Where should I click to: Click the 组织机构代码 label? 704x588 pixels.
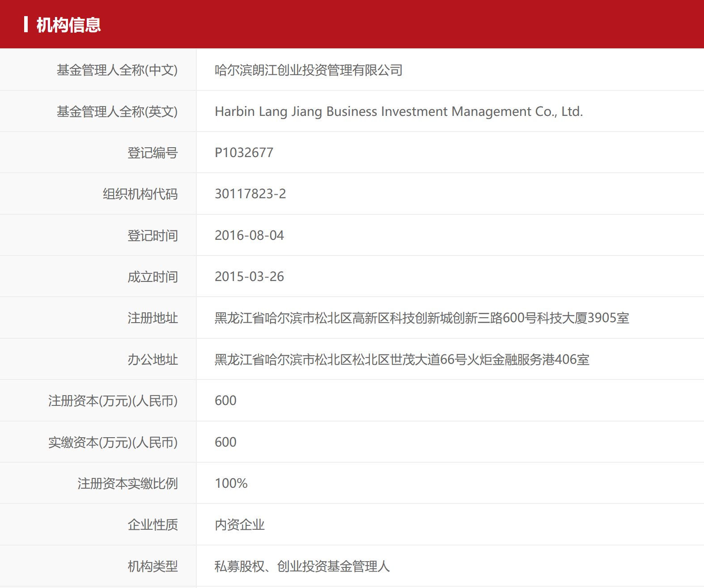[140, 194]
